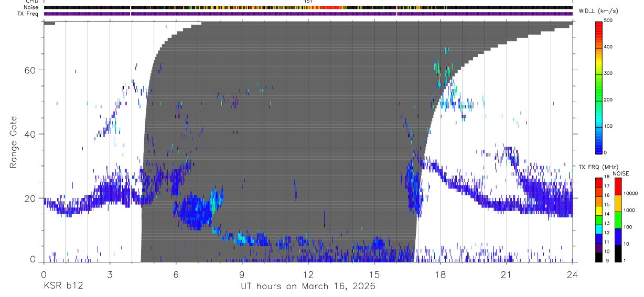Image resolution: width=644 pixels, height=297 pixels.
Task: Click the 500 tick on spectral width colorbar
Action: [609, 20]
